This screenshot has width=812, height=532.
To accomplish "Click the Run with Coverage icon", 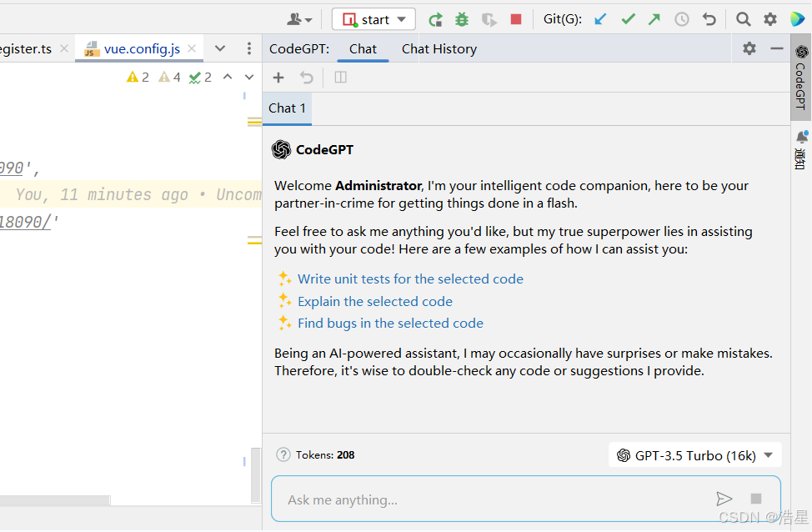I will (x=489, y=20).
